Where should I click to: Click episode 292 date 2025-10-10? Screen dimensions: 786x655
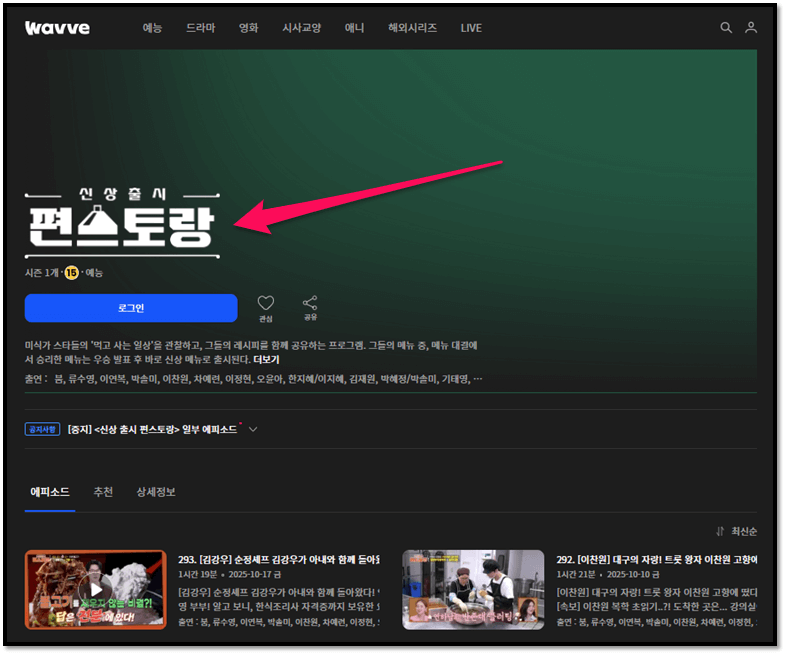point(633,574)
